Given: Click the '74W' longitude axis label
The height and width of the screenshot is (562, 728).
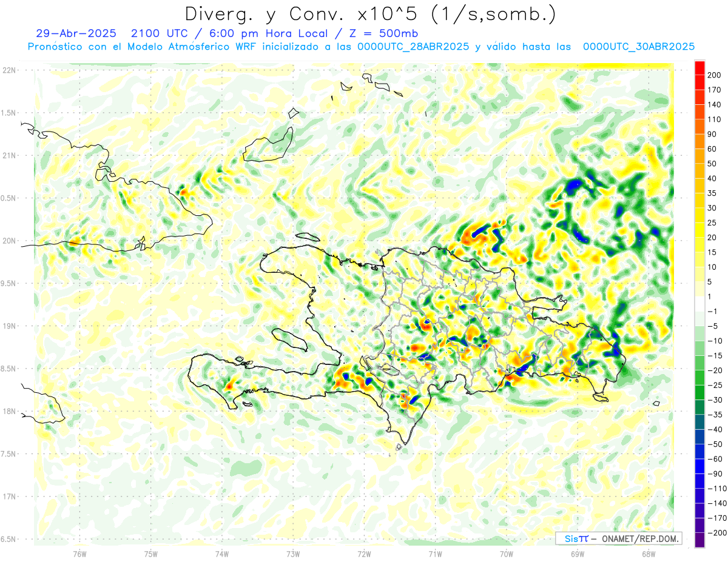Looking at the screenshot, I should 222,554.
